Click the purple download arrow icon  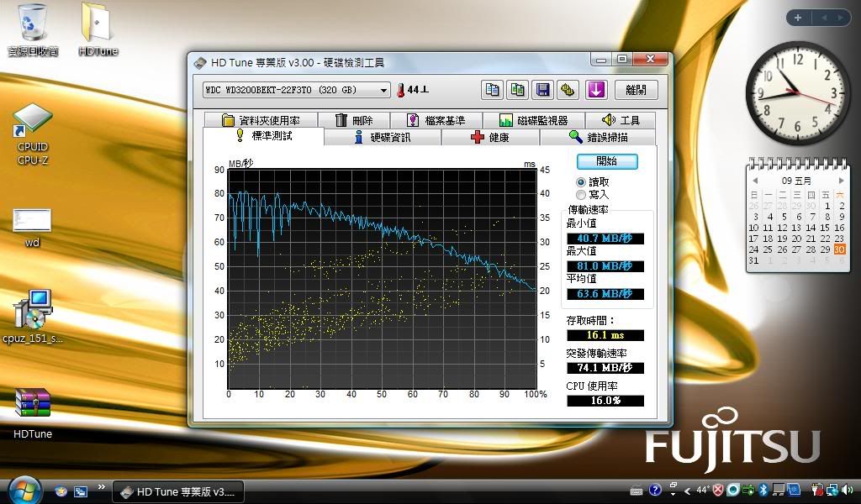click(596, 90)
